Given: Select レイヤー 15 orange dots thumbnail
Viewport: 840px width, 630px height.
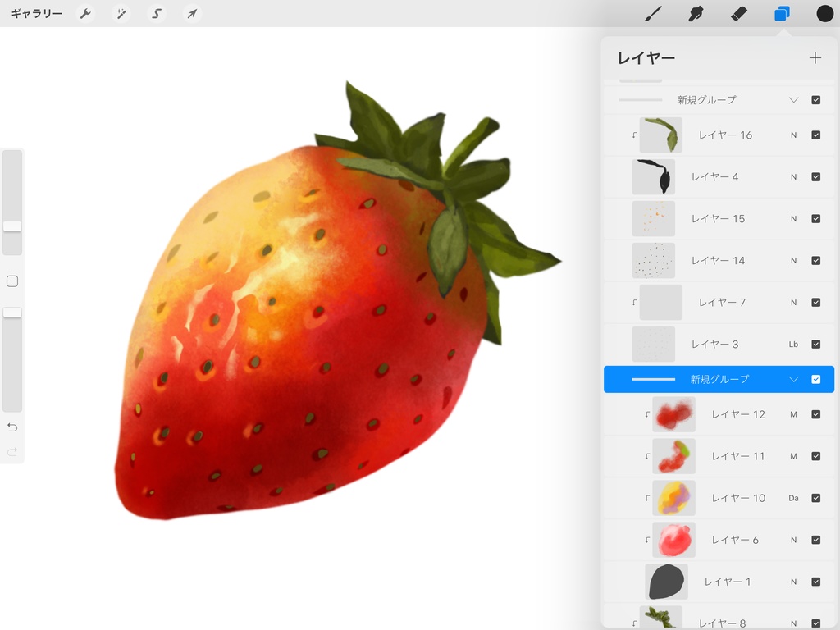Looking at the screenshot, I should (654, 218).
